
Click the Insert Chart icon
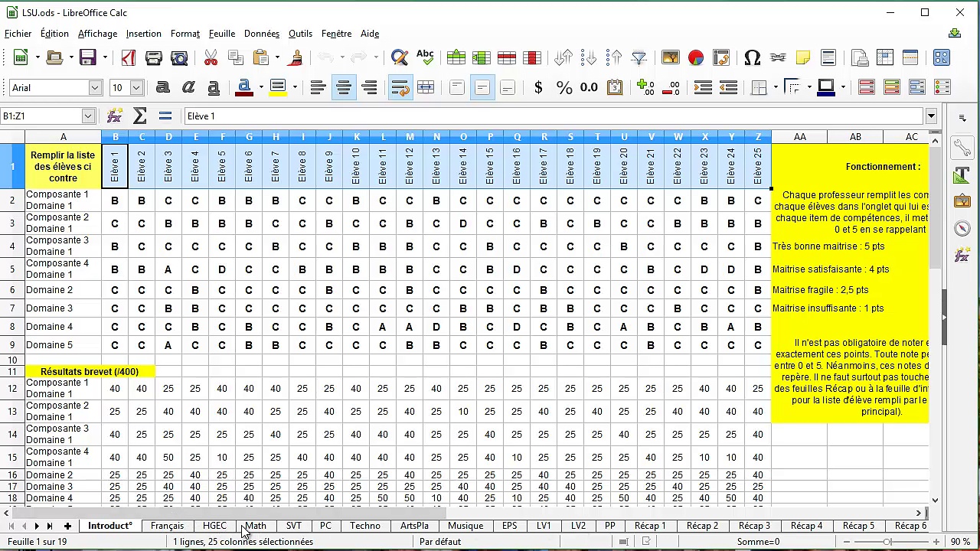pos(695,57)
